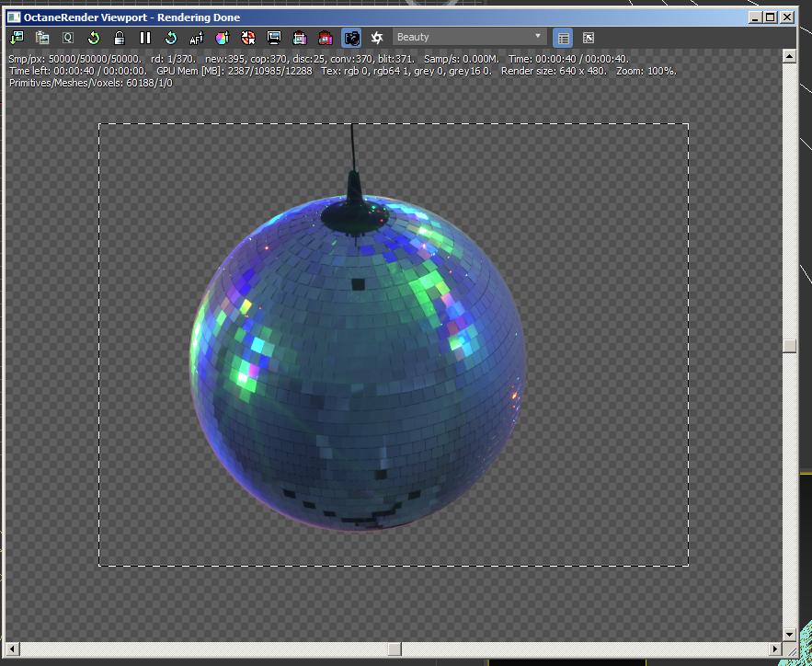Open the Beauty render pass dropdown

pos(470,37)
